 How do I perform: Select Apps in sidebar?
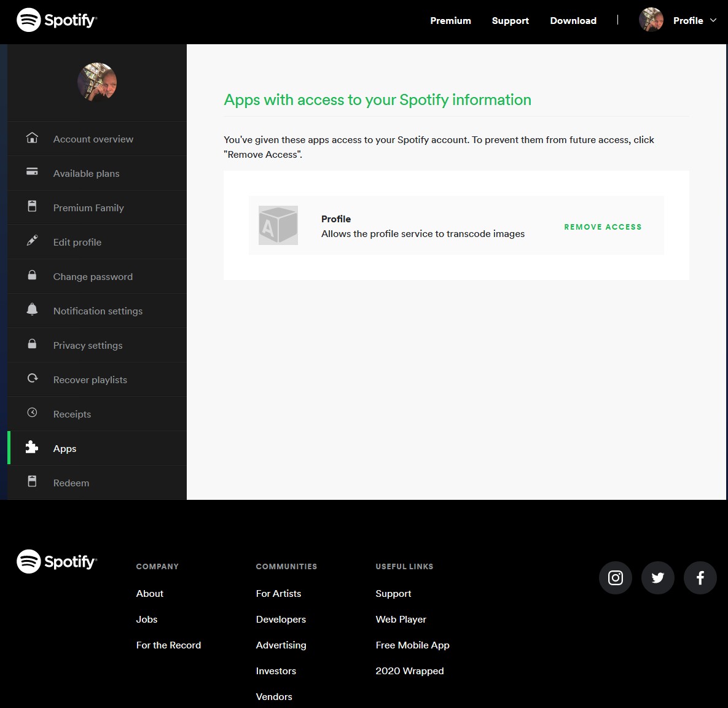tap(97, 448)
